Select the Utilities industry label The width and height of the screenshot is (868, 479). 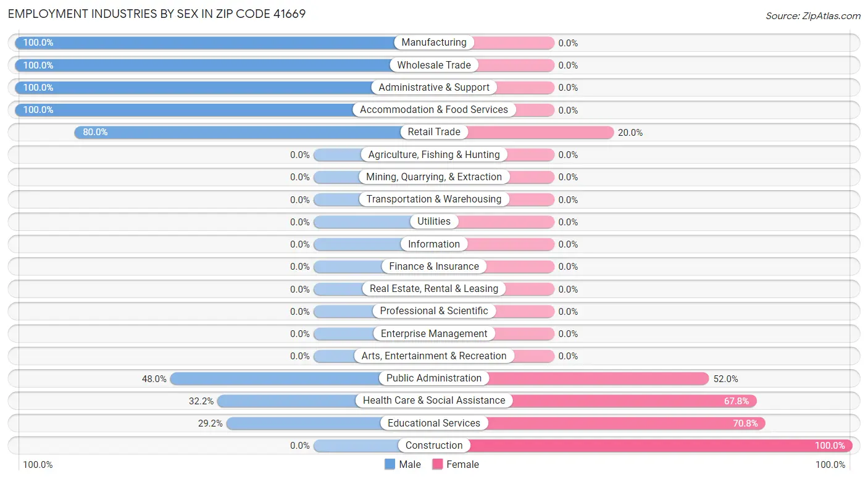coord(434,222)
